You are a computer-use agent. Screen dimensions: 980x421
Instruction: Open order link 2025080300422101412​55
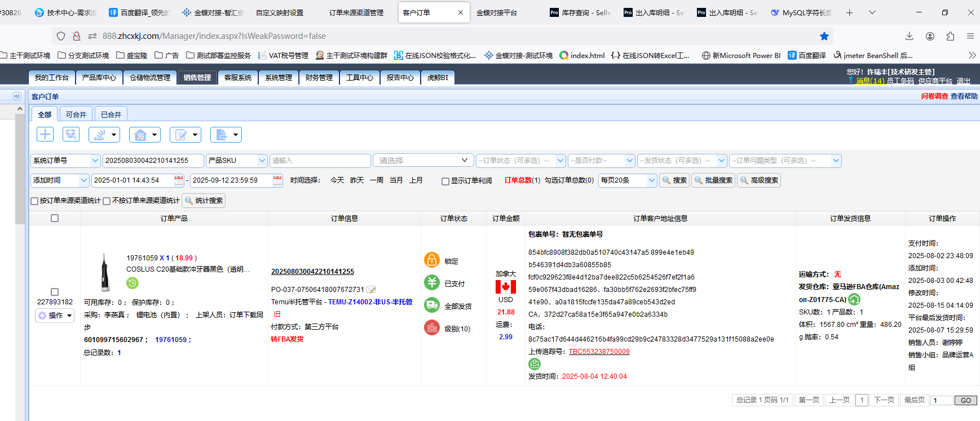tap(312, 272)
